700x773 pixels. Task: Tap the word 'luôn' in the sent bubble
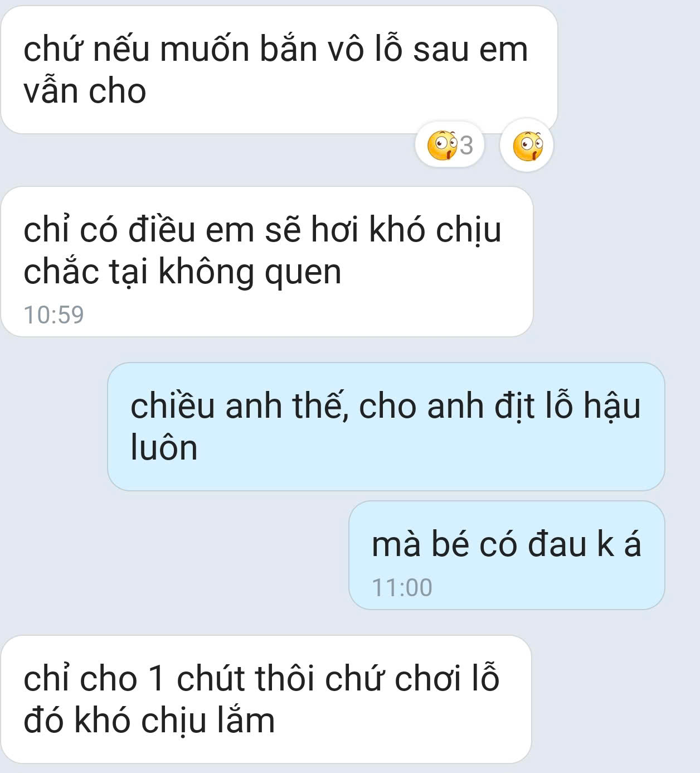point(164,447)
